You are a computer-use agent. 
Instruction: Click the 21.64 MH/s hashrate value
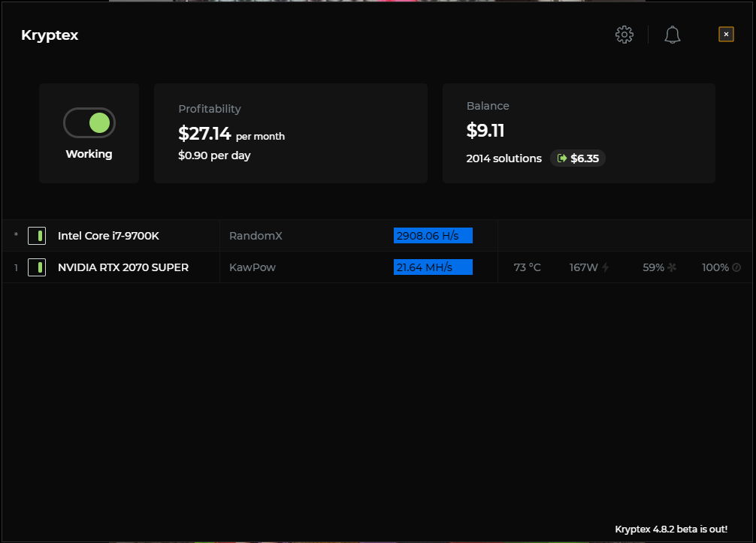point(433,267)
